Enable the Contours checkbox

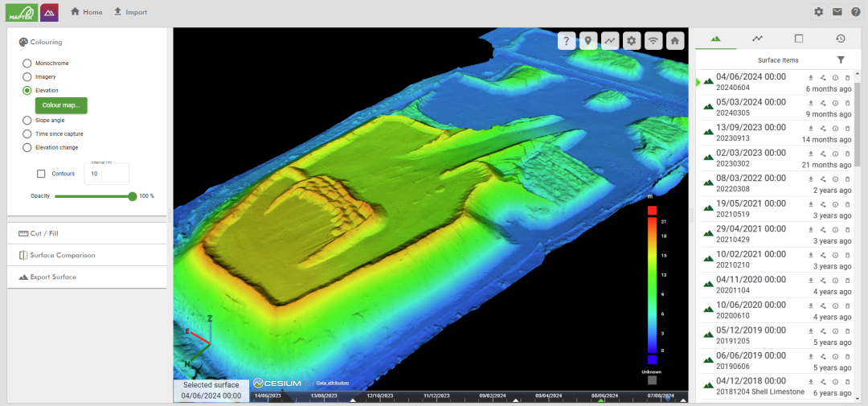(41, 174)
